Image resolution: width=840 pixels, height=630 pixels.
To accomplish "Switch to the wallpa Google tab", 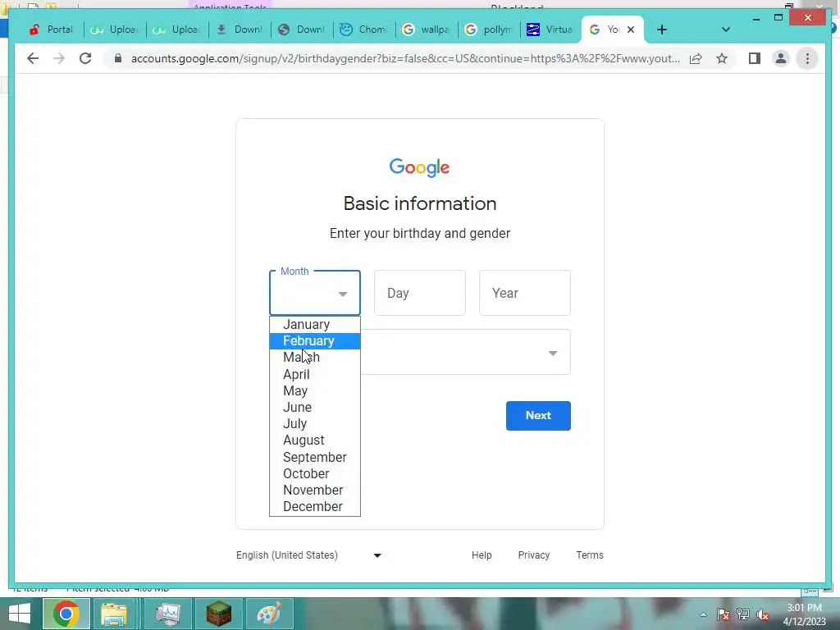I will tap(426, 30).
